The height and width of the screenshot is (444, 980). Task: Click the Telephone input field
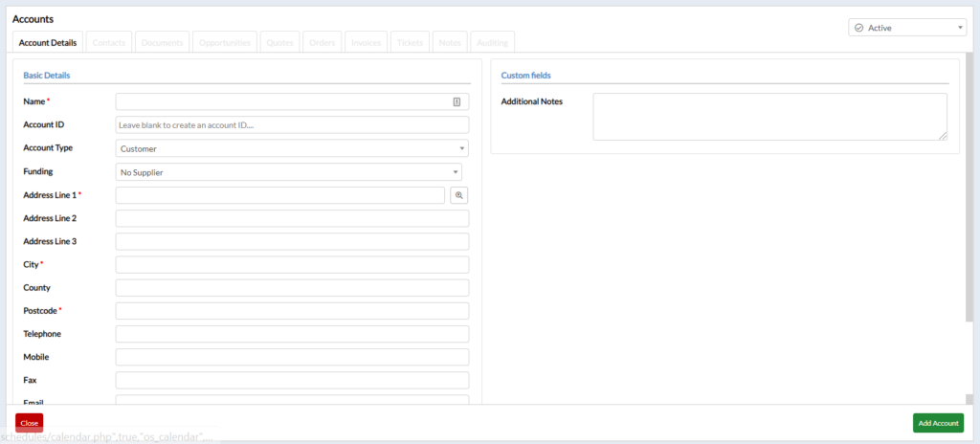tap(292, 334)
